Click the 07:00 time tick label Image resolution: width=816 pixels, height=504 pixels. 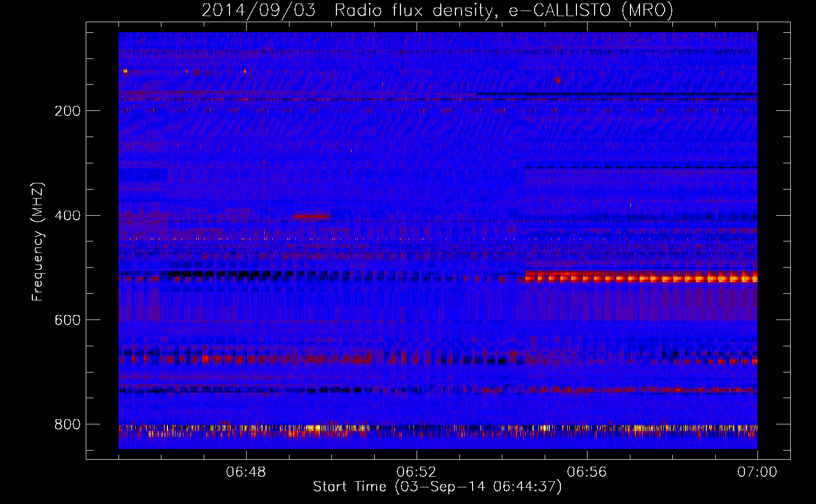(x=757, y=472)
